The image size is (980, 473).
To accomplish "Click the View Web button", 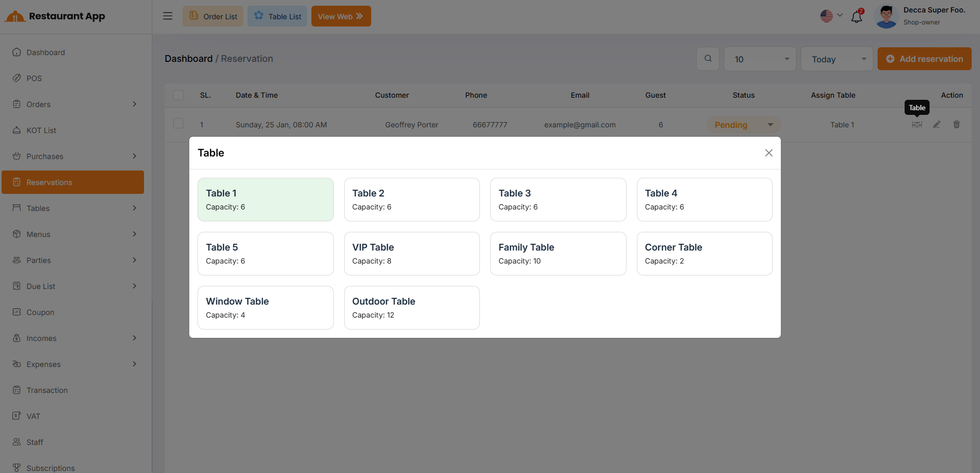I will [341, 16].
